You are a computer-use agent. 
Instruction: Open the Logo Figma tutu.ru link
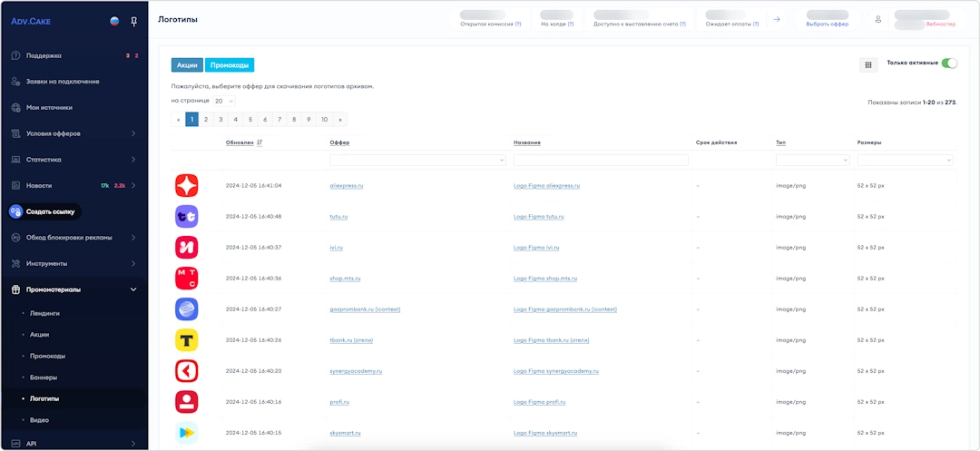pos(538,217)
